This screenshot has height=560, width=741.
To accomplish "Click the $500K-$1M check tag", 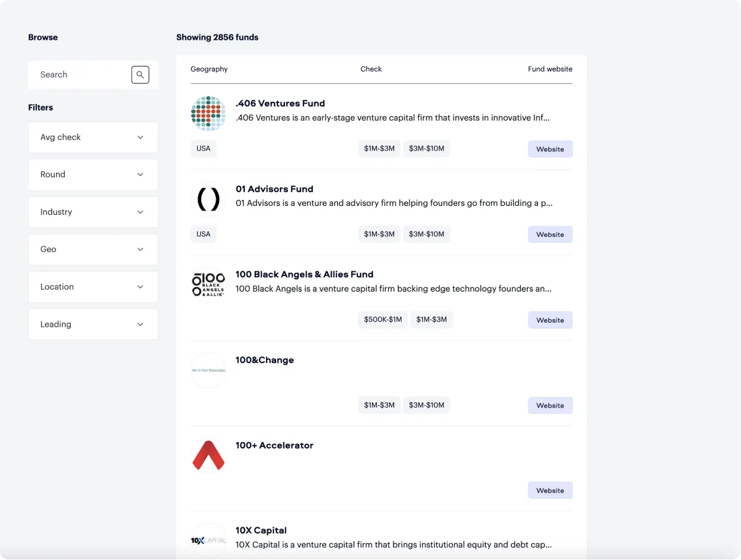I will click(383, 320).
